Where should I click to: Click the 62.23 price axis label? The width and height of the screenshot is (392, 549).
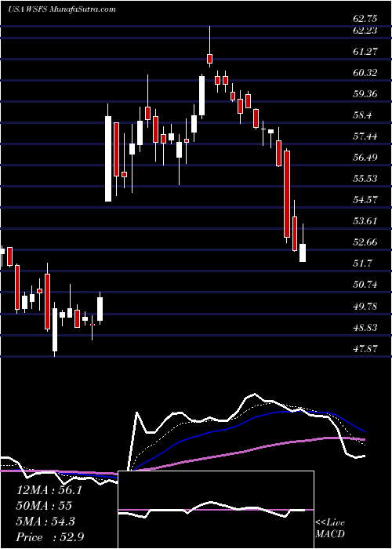pyautogui.click(x=365, y=31)
